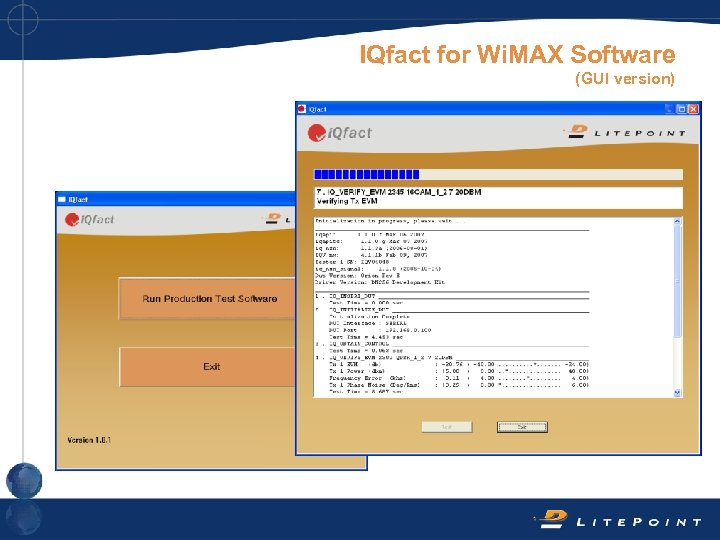Click the log's vertical scrollbar thumb

[677, 281]
